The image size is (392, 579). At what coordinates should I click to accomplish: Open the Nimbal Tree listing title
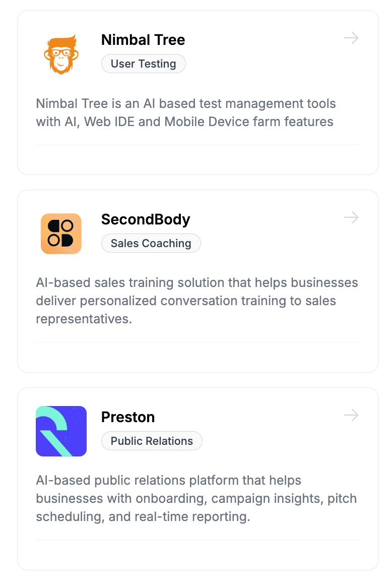click(x=143, y=40)
